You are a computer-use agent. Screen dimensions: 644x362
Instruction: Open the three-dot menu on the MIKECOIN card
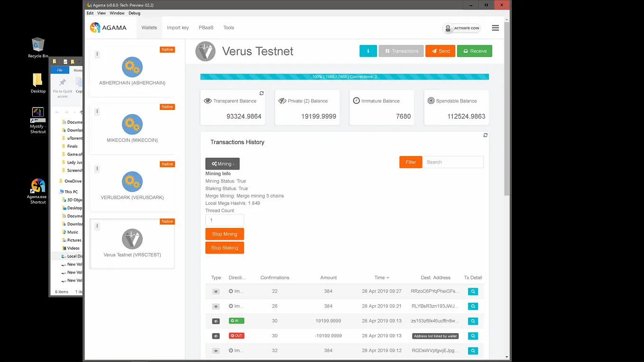coord(97,111)
